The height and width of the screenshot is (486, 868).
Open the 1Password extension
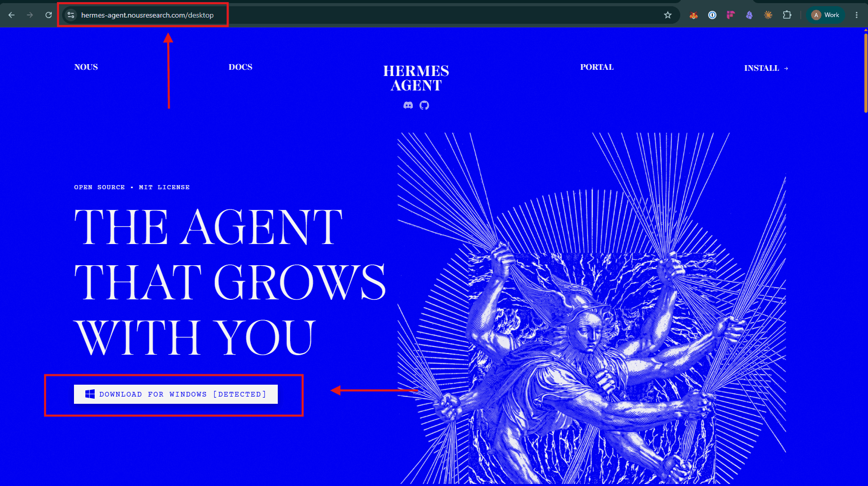coord(712,15)
